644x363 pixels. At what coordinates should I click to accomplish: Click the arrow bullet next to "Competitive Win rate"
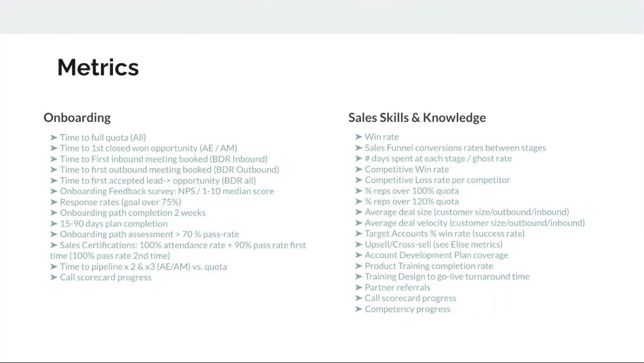[359, 169]
